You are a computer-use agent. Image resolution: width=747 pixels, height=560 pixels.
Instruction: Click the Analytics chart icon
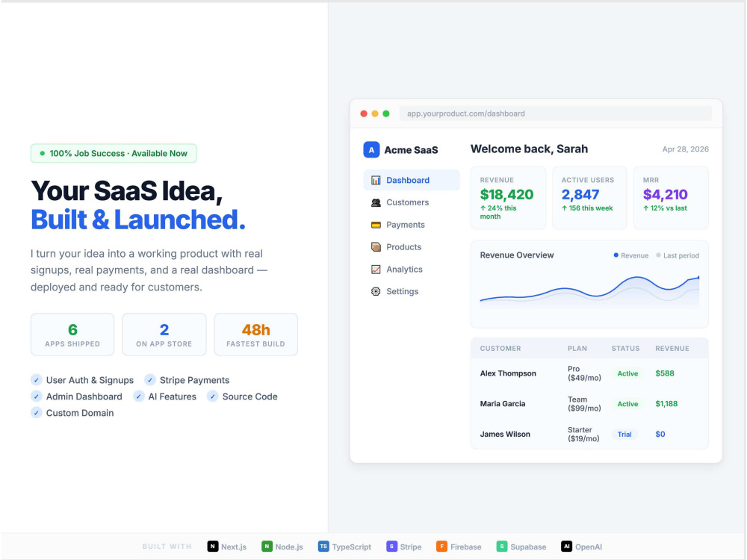(x=376, y=269)
